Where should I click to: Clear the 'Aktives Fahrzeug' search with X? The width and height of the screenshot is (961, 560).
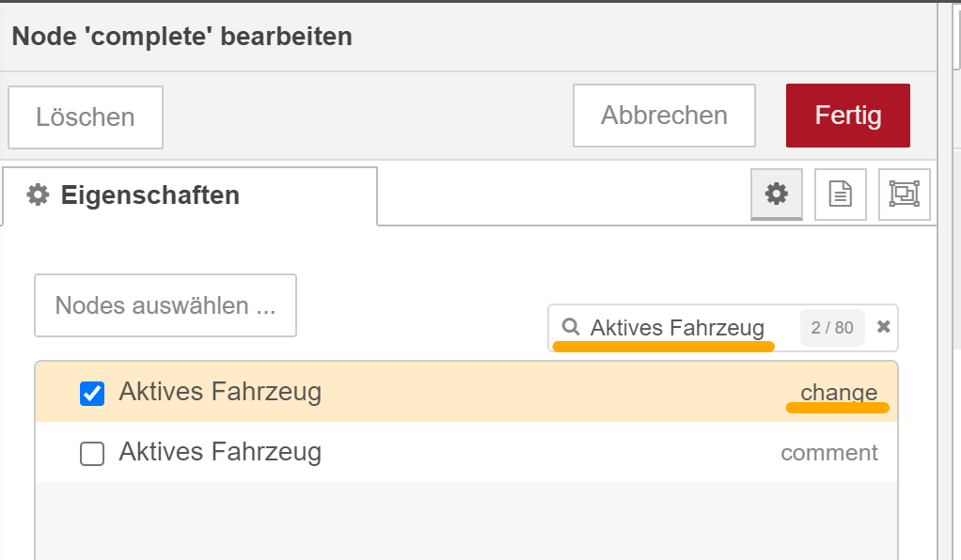coord(883,327)
